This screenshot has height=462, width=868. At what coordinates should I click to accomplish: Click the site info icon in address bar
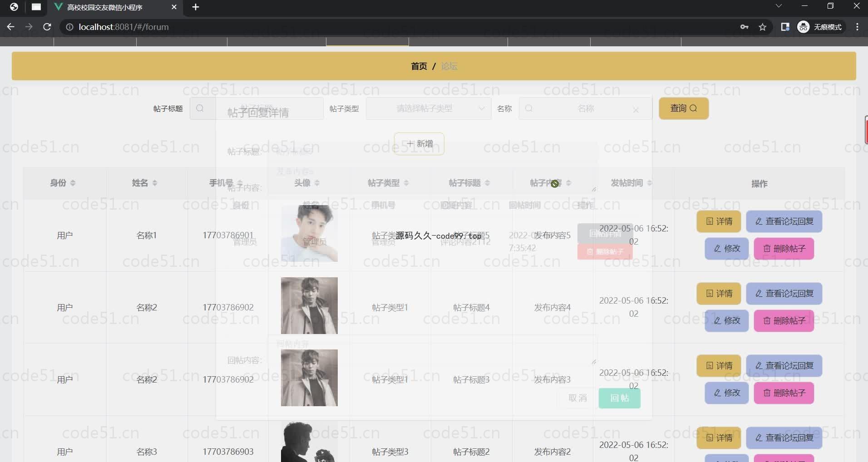[x=69, y=27]
